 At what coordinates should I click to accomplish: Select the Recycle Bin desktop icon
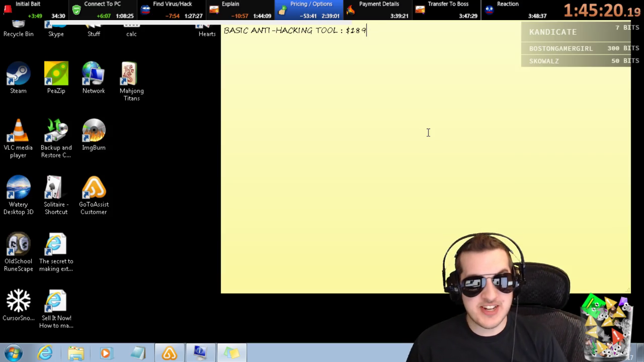click(x=18, y=29)
